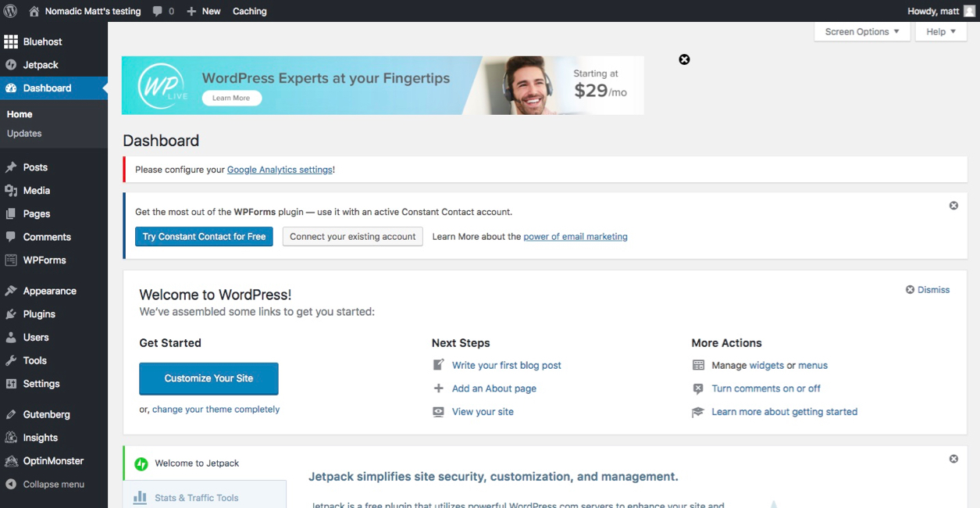Click the Gutenberg pencil icon in sidebar
980x508 pixels.
pyautogui.click(x=11, y=414)
